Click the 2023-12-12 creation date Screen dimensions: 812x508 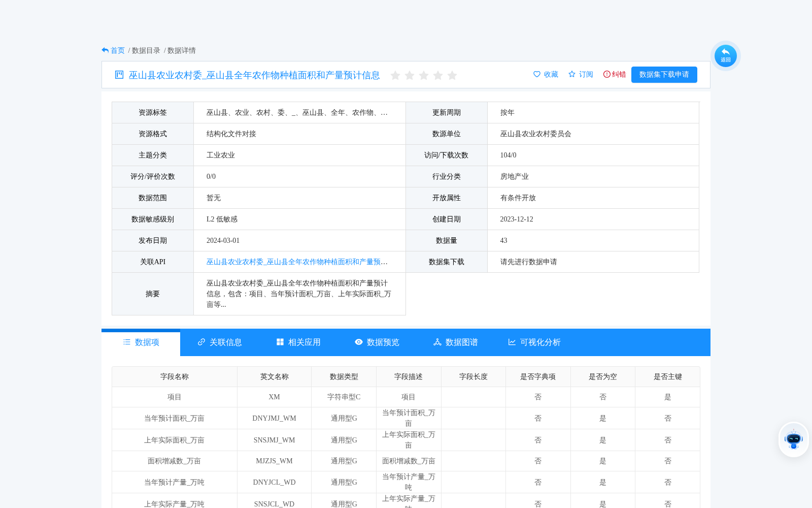[x=517, y=219]
